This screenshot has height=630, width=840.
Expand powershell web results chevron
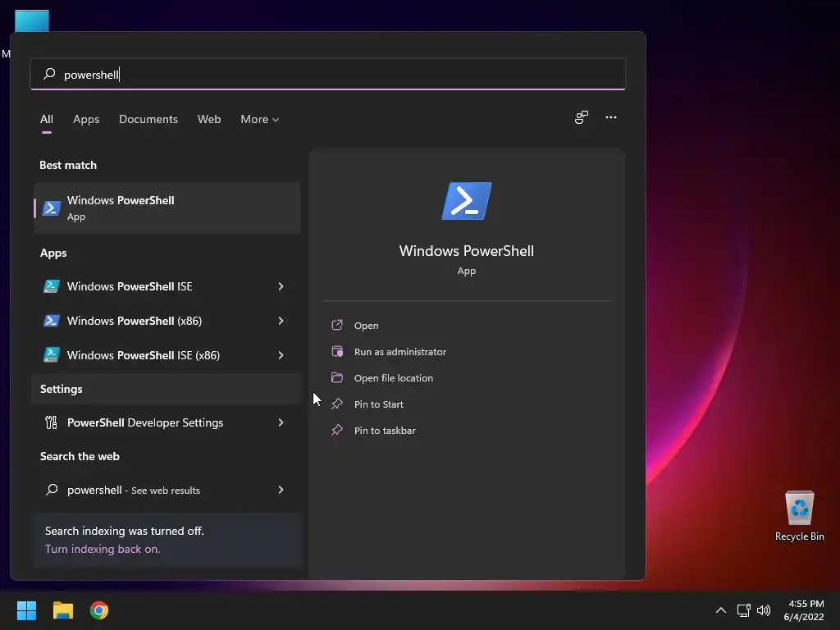(281, 490)
